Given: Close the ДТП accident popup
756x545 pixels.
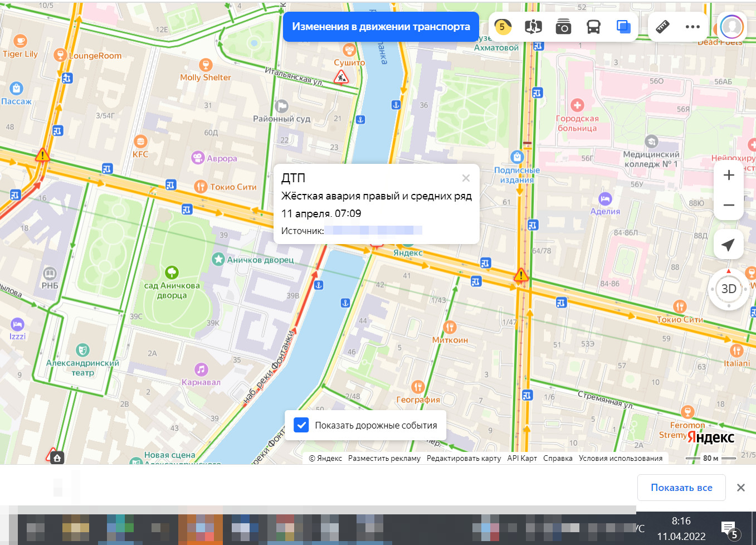Looking at the screenshot, I should pos(466,178).
